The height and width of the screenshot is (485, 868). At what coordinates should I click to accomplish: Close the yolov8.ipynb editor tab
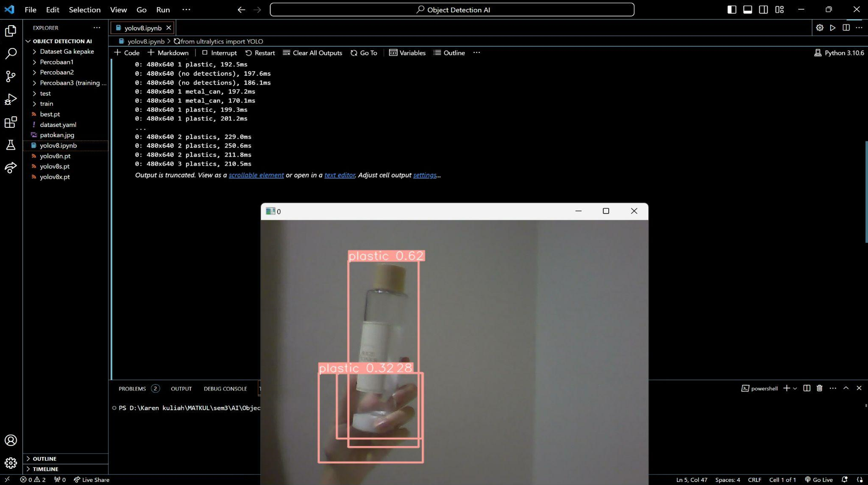click(x=169, y=28)
